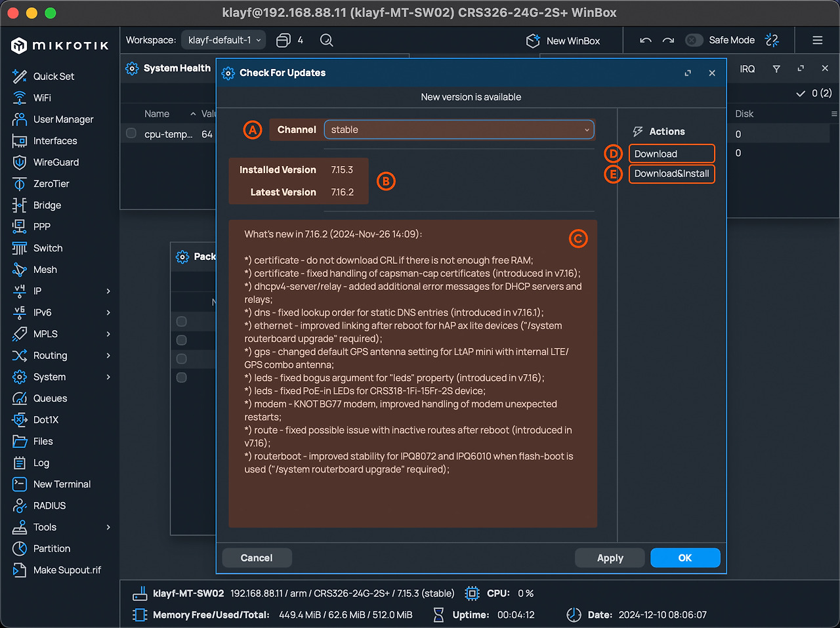Click Cancel in Check For Updates

click(257, 558)
